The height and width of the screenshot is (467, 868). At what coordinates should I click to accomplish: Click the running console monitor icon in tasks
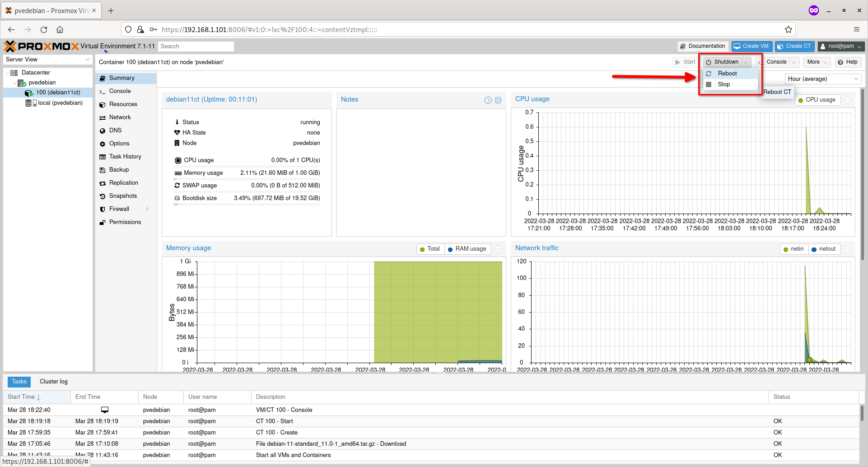105,410
